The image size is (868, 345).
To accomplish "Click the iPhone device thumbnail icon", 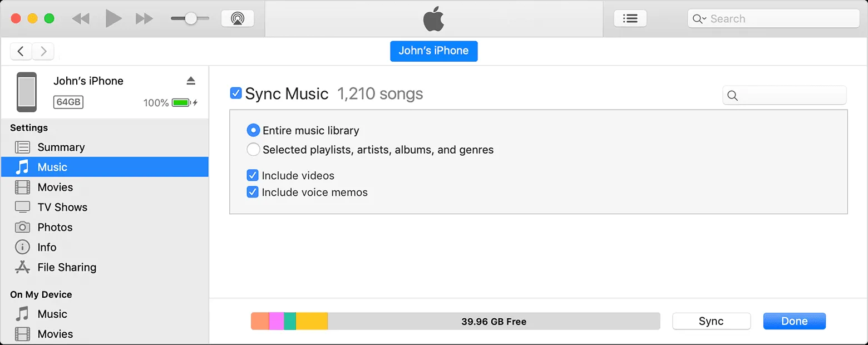I will (27, 91).
